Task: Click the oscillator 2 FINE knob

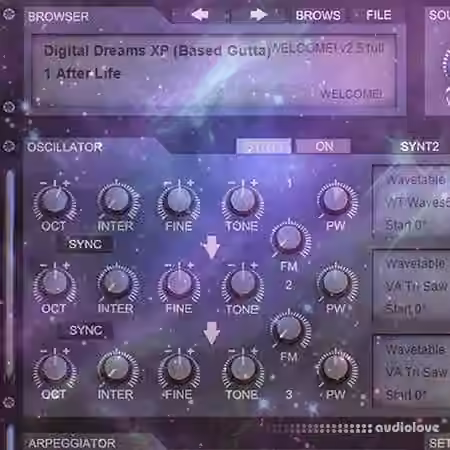Action: [x=179, y=283]
